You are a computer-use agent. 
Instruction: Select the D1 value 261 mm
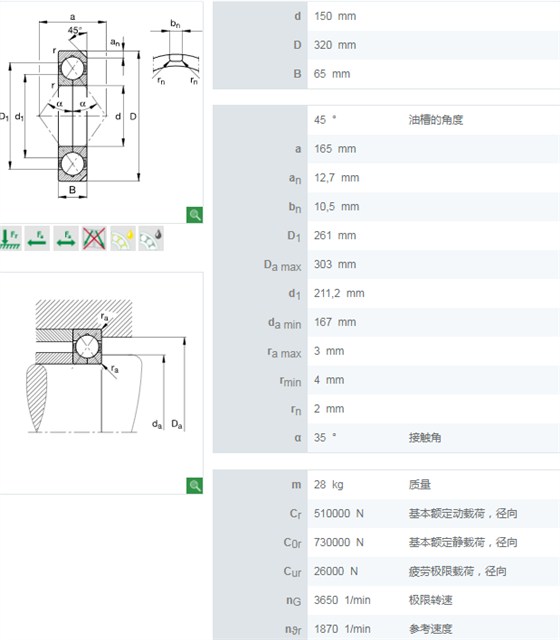click(x=335, y=236)
